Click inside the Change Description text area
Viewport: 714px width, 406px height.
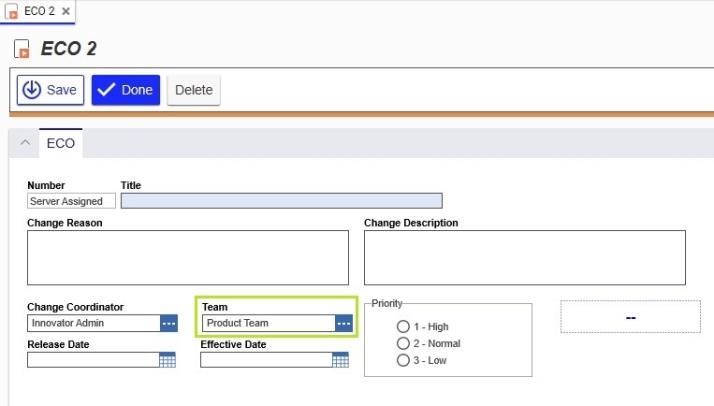coord(525,258)
